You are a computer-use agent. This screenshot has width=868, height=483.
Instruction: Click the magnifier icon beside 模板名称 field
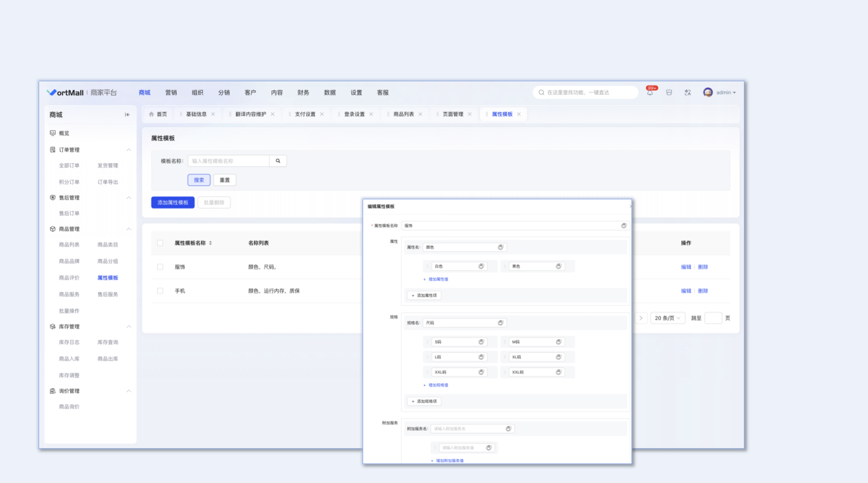coord(278,161)
